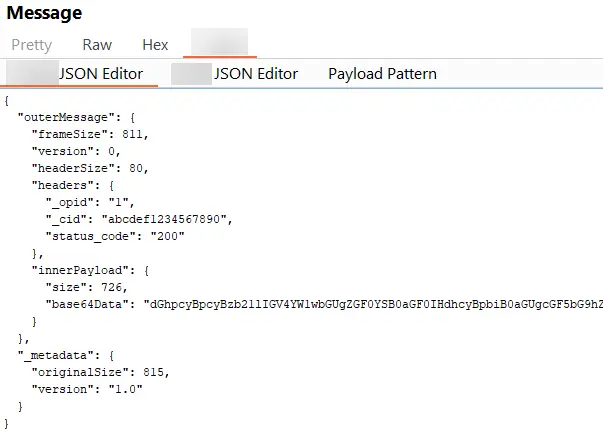The image size is (603, 433).
Task: Click the "outerMessage" key
Action: (66, 117)
